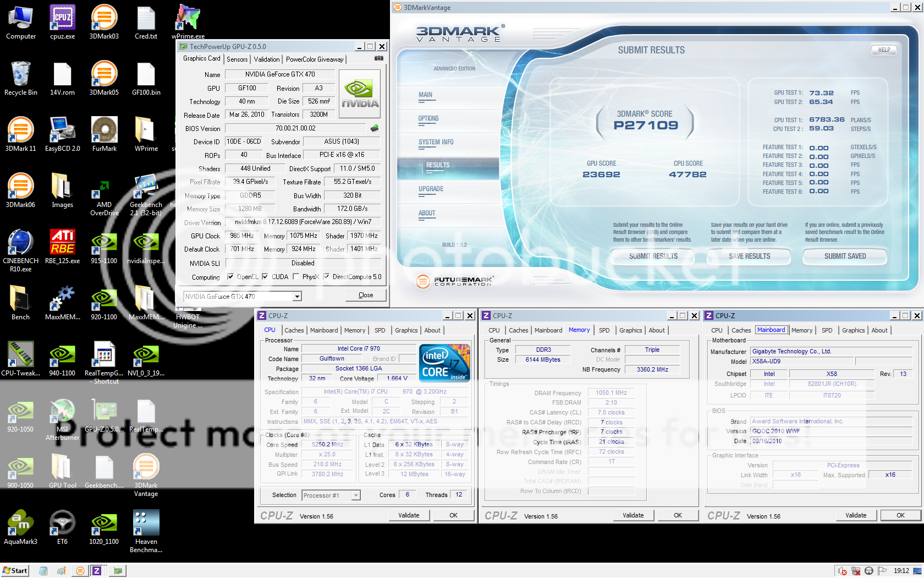Image resolution: width=924 pixels, height=578 pixels.
Task: Open the Bench folder icon
Action: pyautogui.click(x=21, y=303)
